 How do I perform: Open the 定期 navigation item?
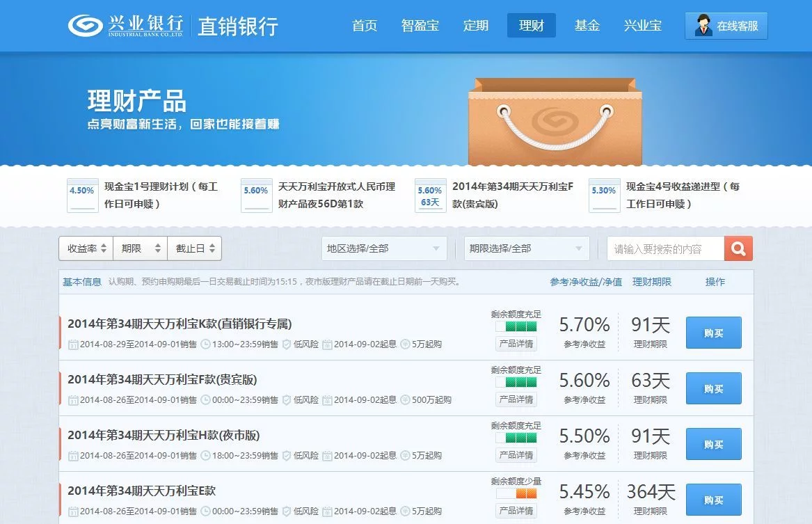475,25
